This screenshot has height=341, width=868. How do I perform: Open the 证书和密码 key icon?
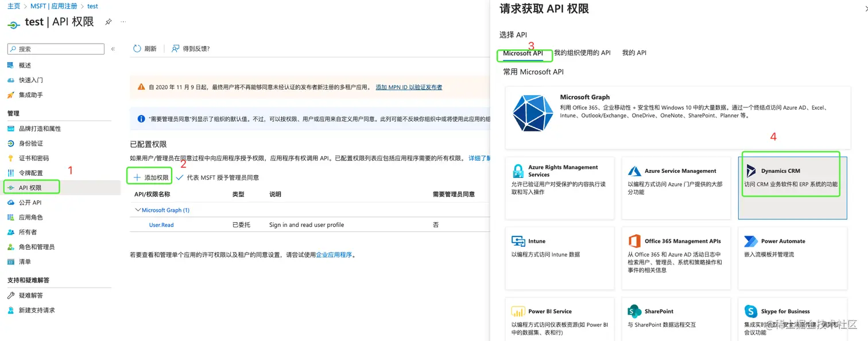10,158
